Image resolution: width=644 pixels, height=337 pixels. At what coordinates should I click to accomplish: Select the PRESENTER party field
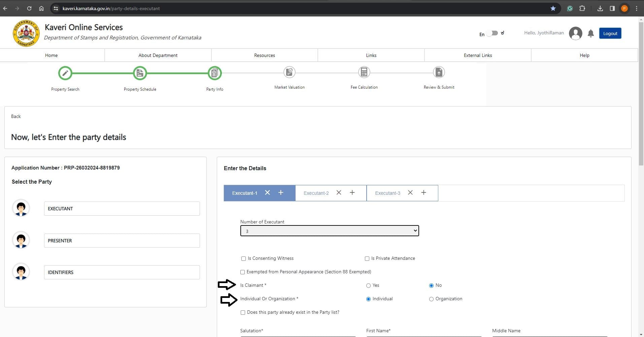(x=122, y=241)
